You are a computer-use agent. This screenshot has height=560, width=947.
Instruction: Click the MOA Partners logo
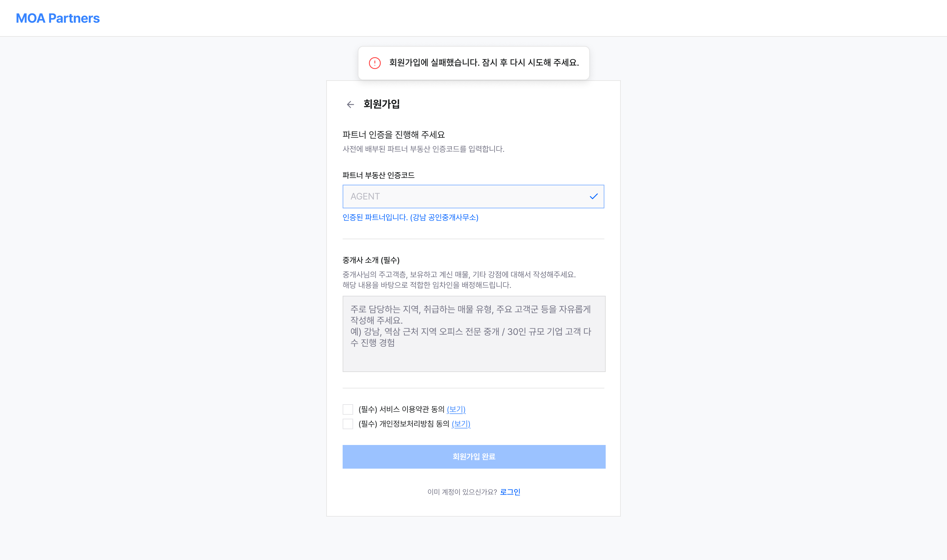(x=58, y=18)
